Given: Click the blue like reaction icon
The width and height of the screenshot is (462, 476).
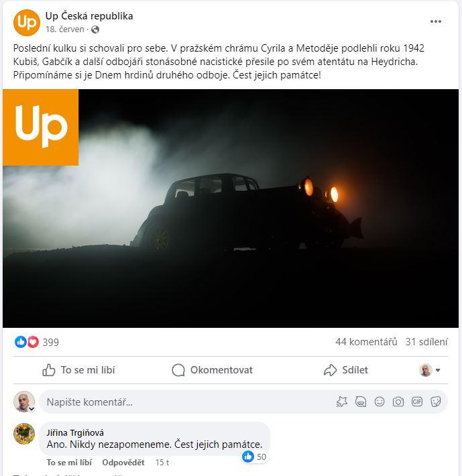Looking at the screenshot, I should click(21, 342).
